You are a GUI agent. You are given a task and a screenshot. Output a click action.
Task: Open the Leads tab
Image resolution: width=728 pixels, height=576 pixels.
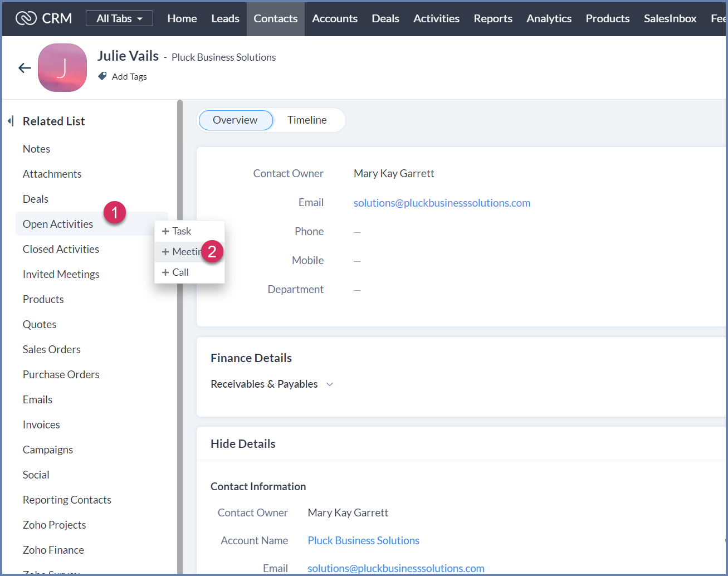click(x=225, y=18)
